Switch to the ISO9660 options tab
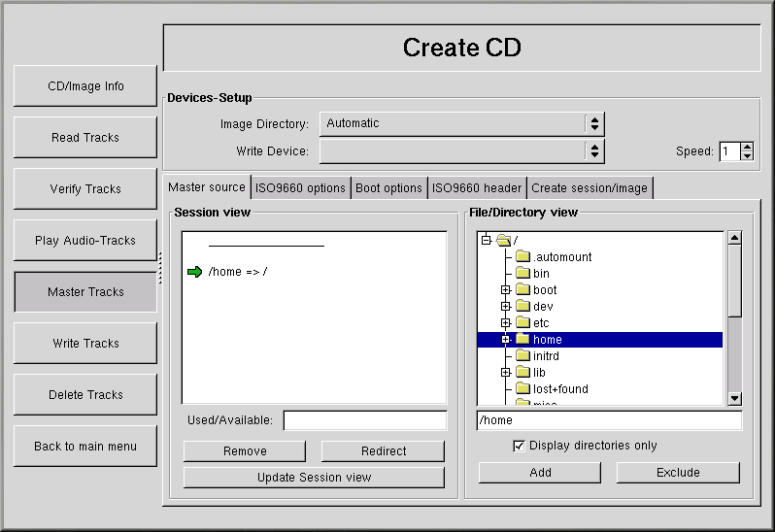Viewport: 775px width, 532px height. 300,188
